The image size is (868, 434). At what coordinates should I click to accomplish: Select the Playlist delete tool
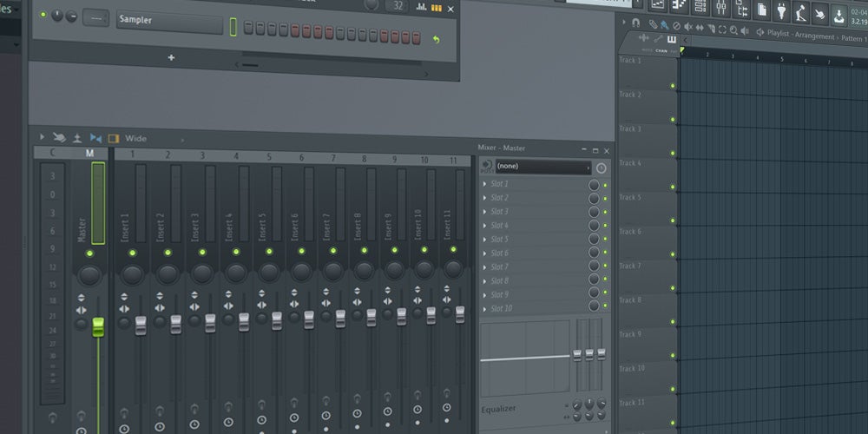tap(676, 26)
